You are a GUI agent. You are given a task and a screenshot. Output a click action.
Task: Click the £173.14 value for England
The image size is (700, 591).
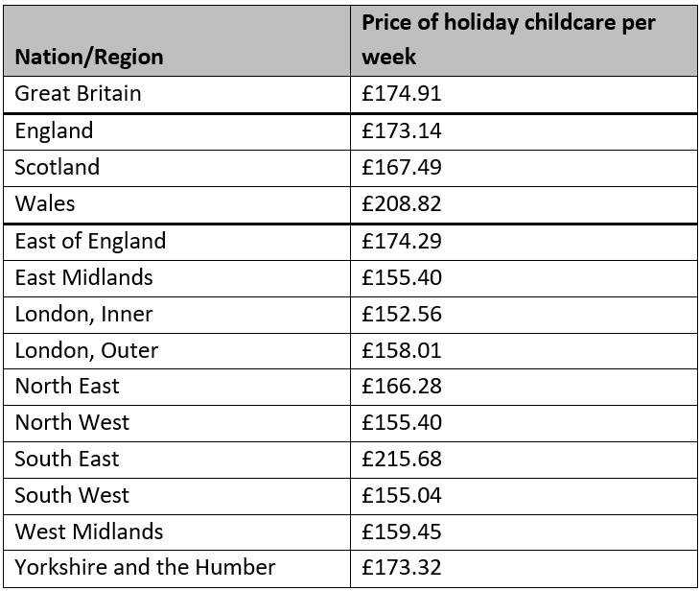(x=524, y=131)
